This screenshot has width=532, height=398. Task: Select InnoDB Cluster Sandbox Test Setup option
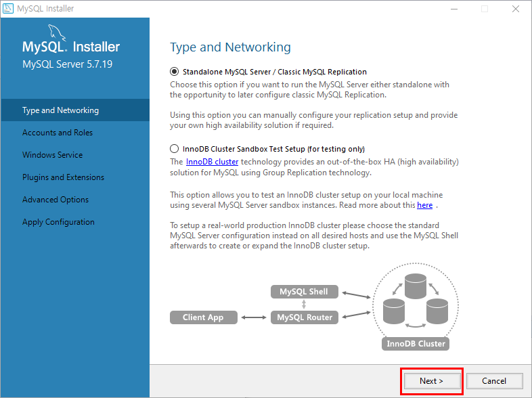pyautogui.click(x=174, y=149)
